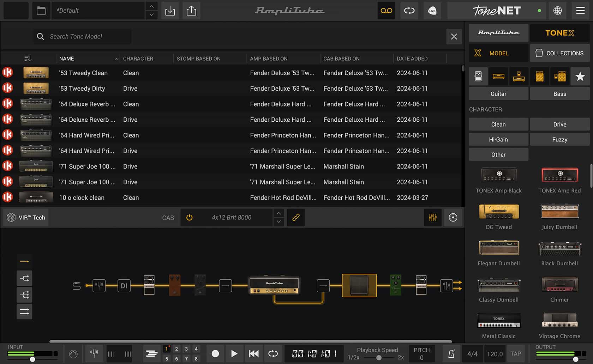The width and height of the screenshot is (593, 364).
Task: Select the stomp pedal model filter
Action: pos(478,76)
